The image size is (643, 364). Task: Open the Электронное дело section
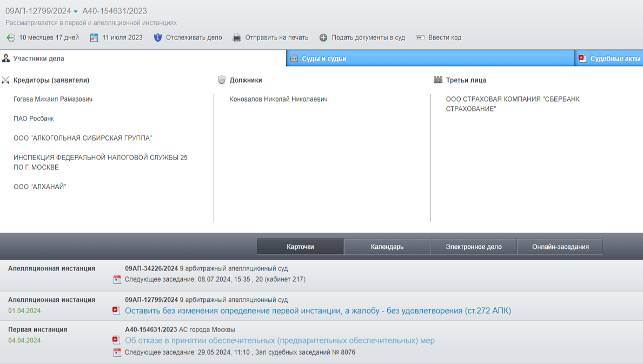coord(473,247)
